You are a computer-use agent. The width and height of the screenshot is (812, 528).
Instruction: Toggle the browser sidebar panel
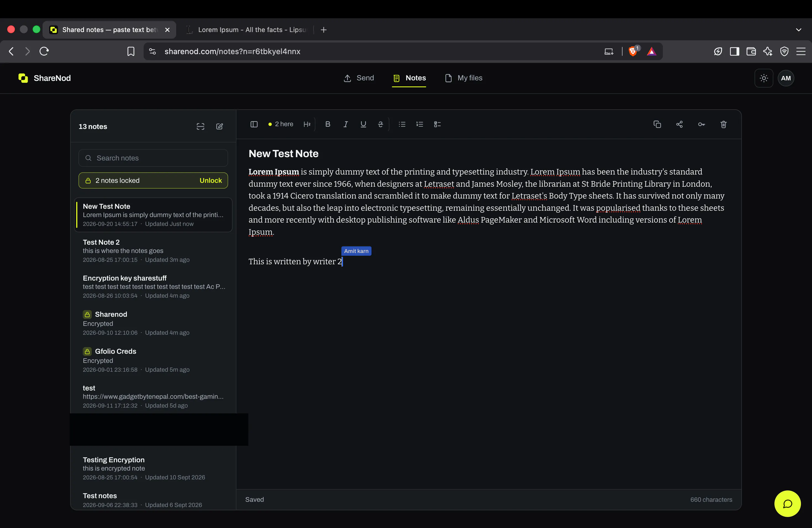tap(735, 52)
